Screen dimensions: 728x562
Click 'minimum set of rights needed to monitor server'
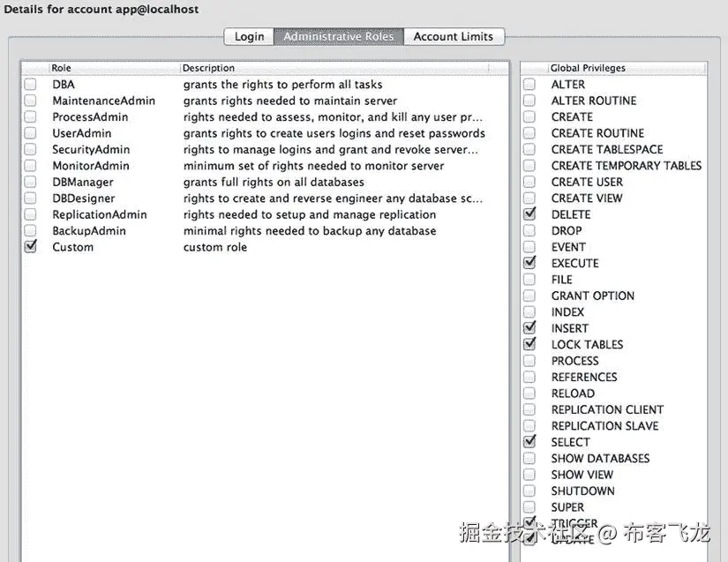click(313, 166)
